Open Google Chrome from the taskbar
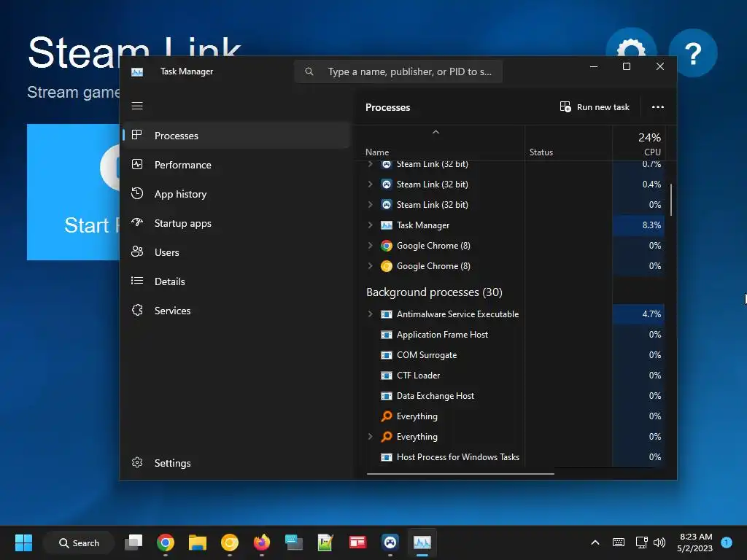 point(166,542)
